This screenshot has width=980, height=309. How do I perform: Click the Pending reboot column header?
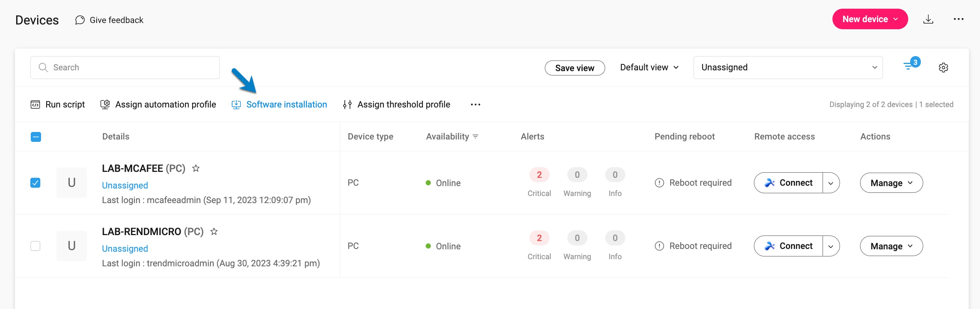point(685,137)
